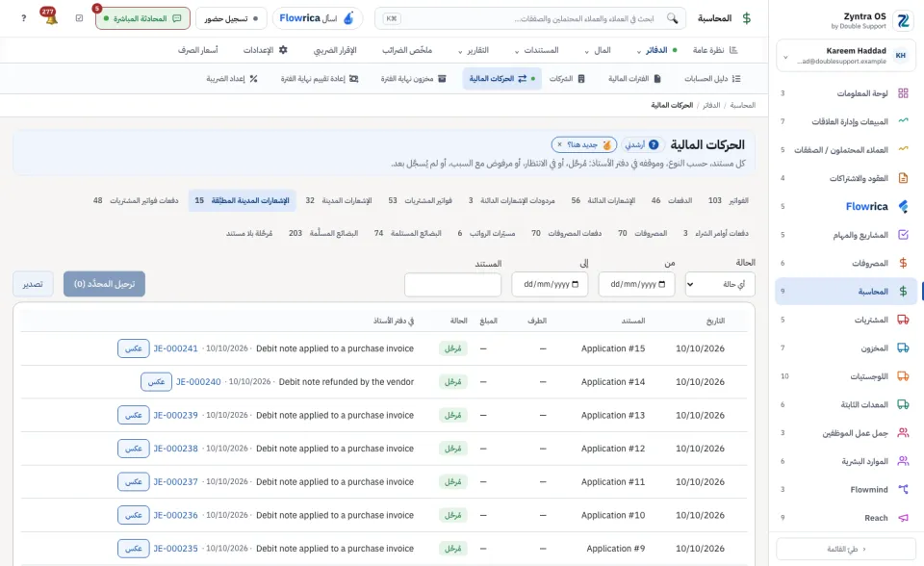Screen dimensions: 924x566
Task: Click the تصدير export button
Action: 33,284
